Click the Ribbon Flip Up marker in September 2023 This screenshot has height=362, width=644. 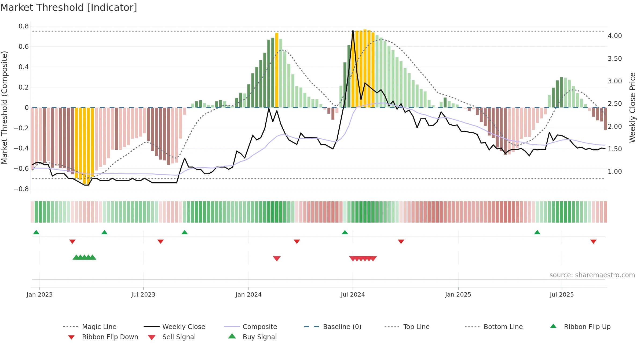pyautogui.click(x=185, y=232)
